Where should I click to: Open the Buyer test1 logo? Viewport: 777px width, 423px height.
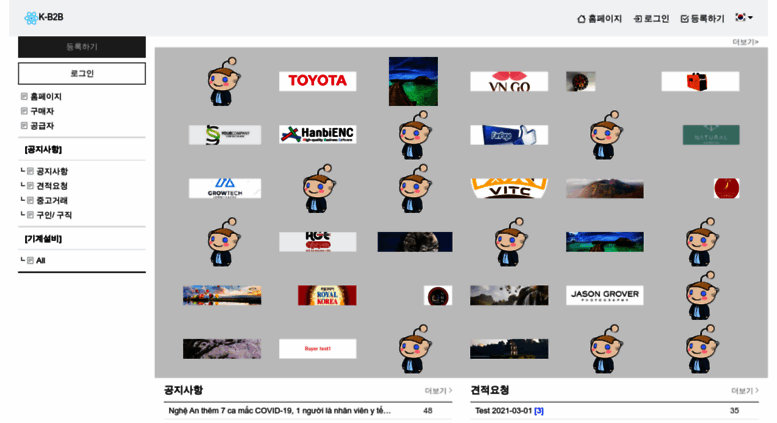tap(318, 349)
